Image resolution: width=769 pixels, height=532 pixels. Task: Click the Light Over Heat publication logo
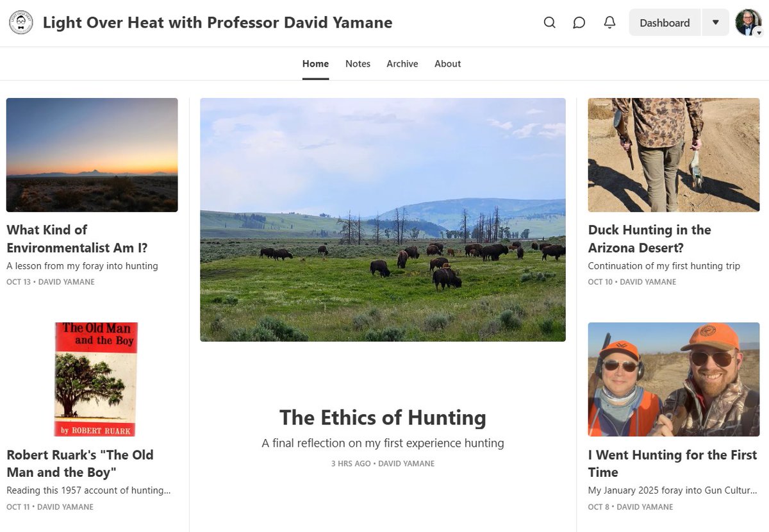(21, 22)
